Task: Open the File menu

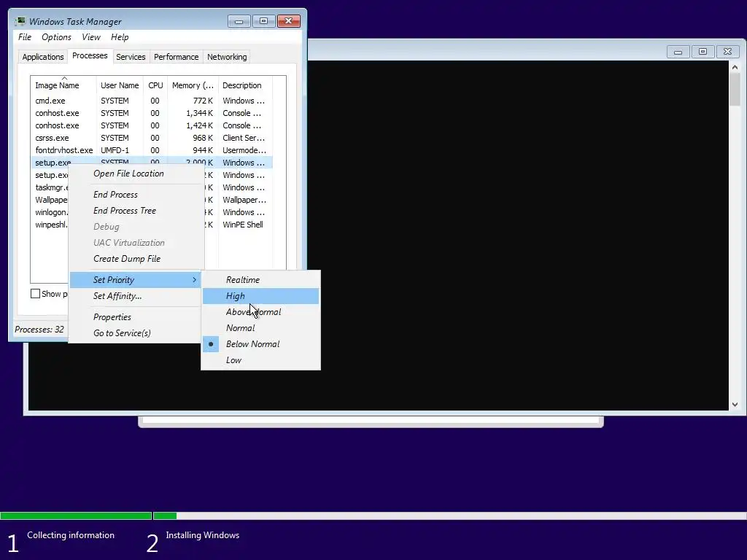Action: [x=25, y=37]
